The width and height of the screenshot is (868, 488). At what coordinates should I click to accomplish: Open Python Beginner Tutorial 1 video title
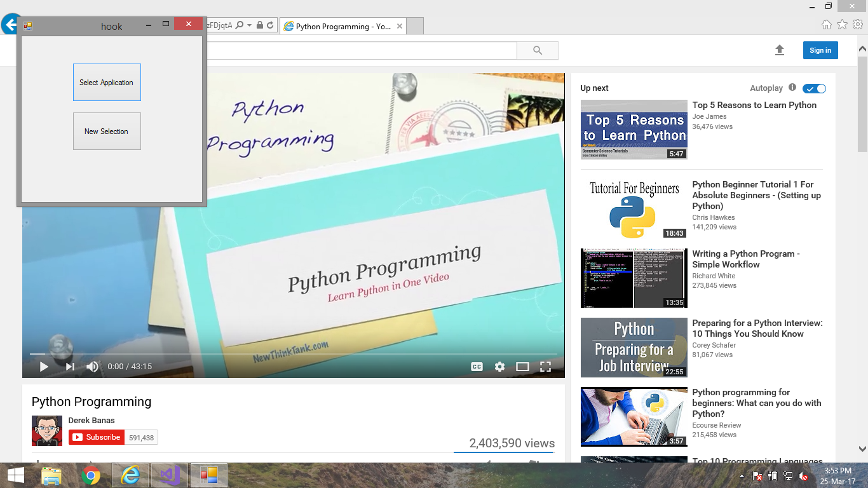tap(757, 195)
